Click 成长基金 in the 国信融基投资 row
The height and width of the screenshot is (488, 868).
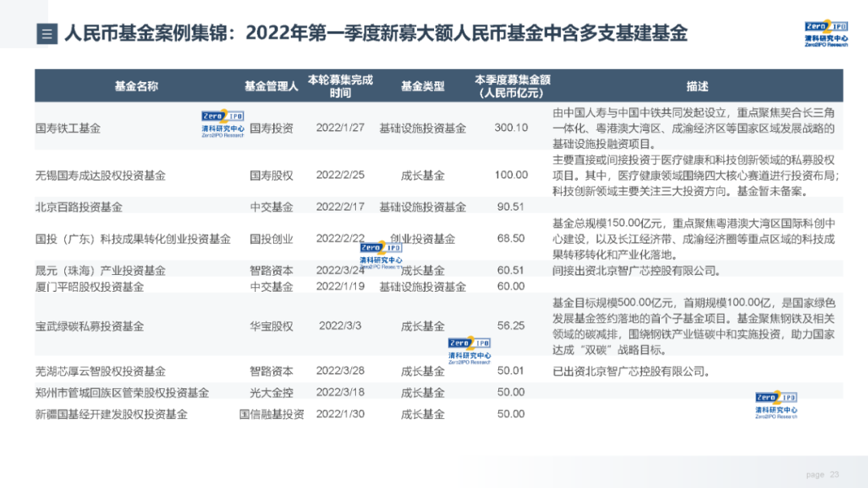point(423,414)
